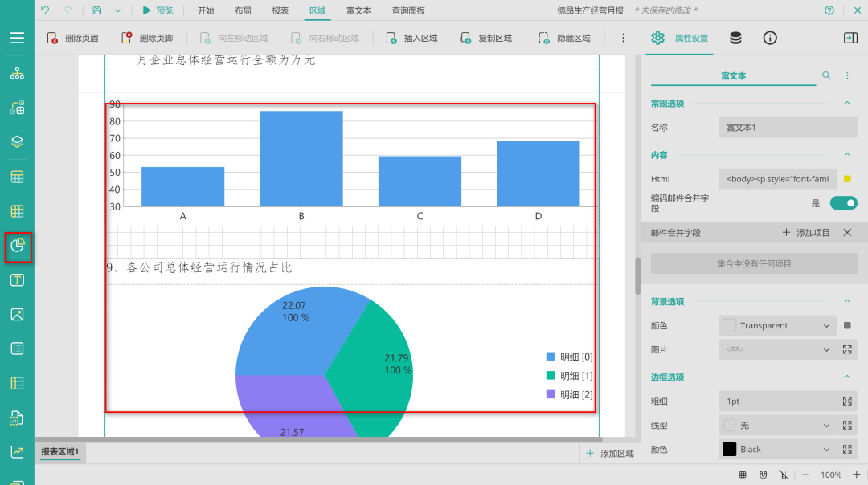Open the Transparent background color dropdown

point(777,325)
